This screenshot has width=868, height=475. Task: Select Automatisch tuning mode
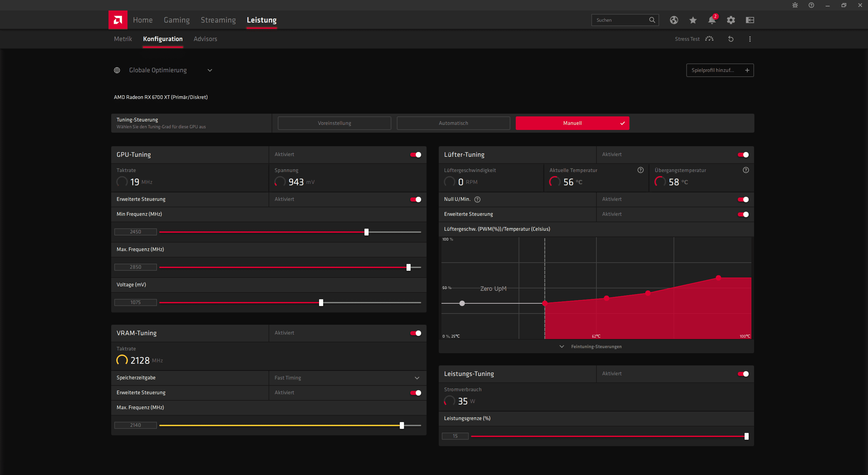[x=453, y=123]
